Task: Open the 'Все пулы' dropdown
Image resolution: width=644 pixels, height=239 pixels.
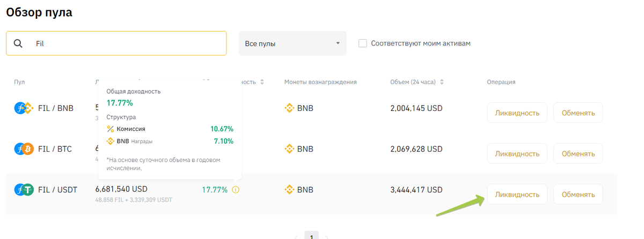Action: point(292,43)
